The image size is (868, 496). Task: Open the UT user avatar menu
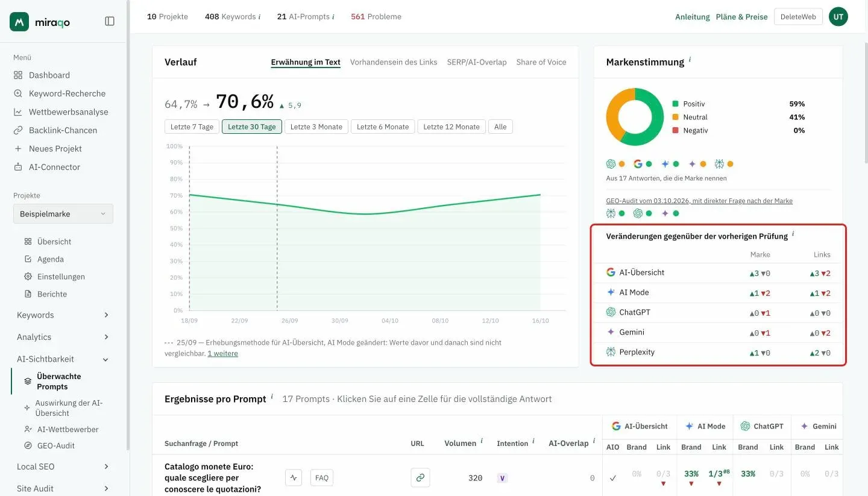838,17
